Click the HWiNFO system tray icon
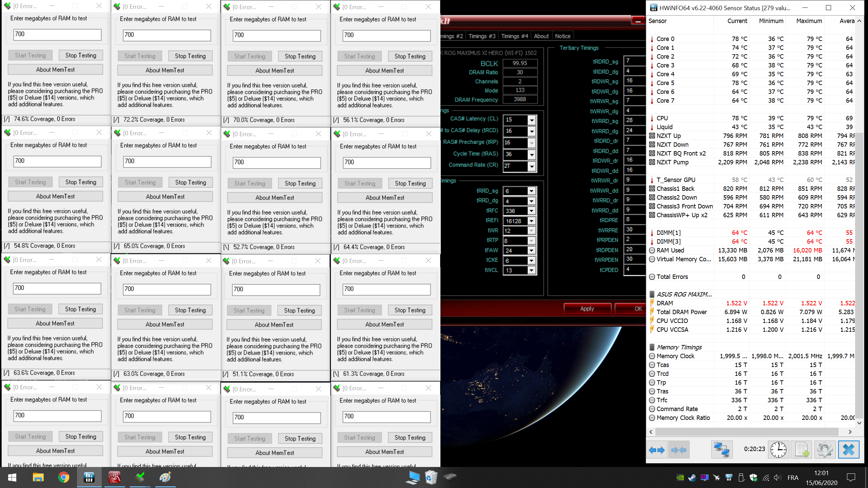Screen dimensions: 868x488 click(x=729, y=478)
